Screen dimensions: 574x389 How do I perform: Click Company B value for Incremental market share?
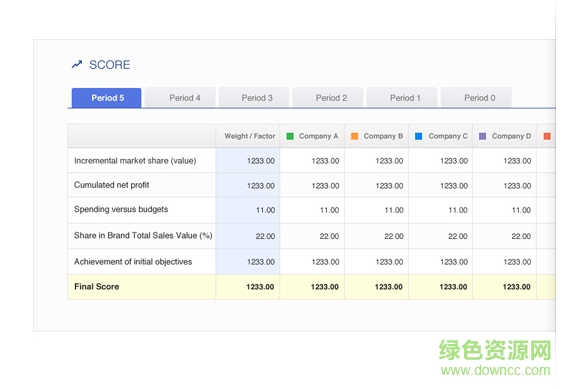[390, 161]
